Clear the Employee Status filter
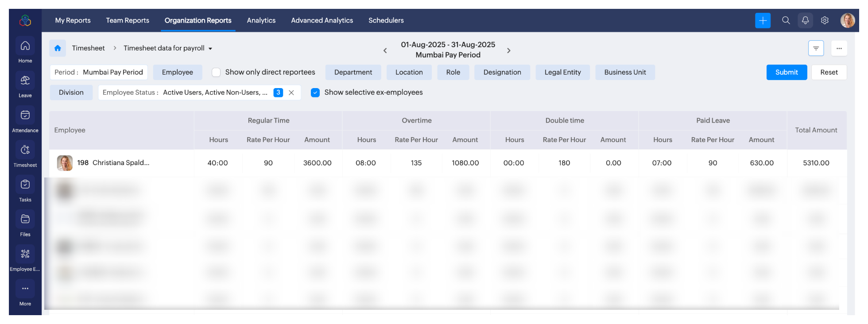The image size is (868, 324). [x=291, y=93]
